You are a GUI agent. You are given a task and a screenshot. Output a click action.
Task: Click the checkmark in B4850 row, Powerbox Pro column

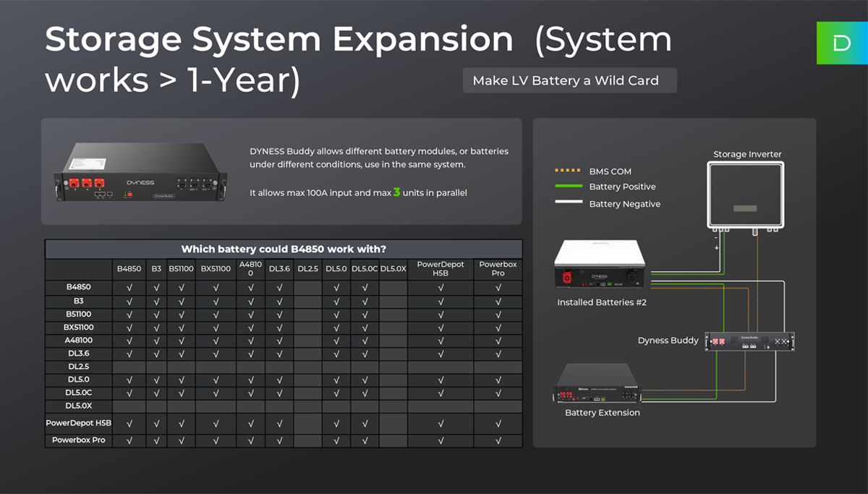(x=498, y=288)
